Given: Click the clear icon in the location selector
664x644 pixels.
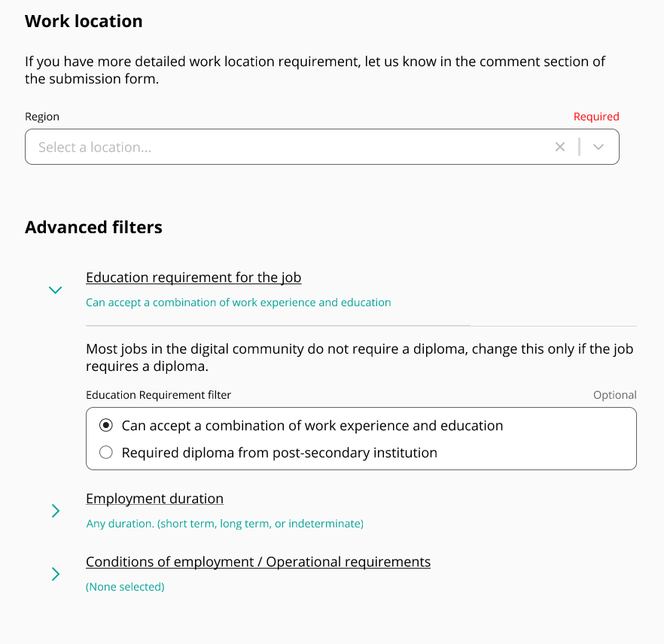Looking at the screenshot, I should pyautogui.click(x=560, y=147).
